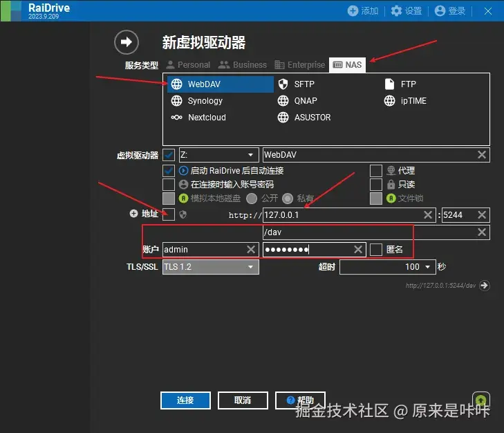Enable the 只读 read-only checkbox
The height and width of the screenshot is (433, 504).
pyautogui.click(x=375, y=185)
